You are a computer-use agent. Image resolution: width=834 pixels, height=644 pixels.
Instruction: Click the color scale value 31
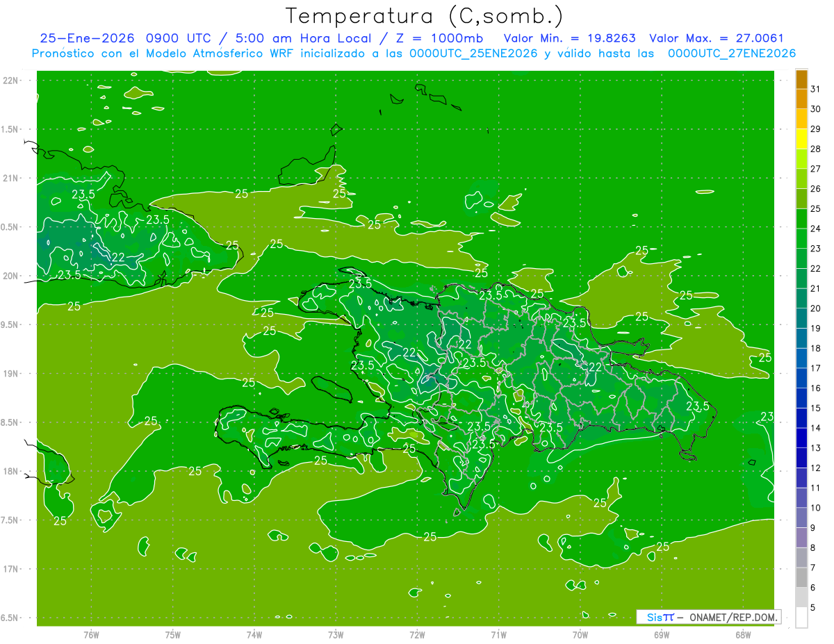coord(816,89)
